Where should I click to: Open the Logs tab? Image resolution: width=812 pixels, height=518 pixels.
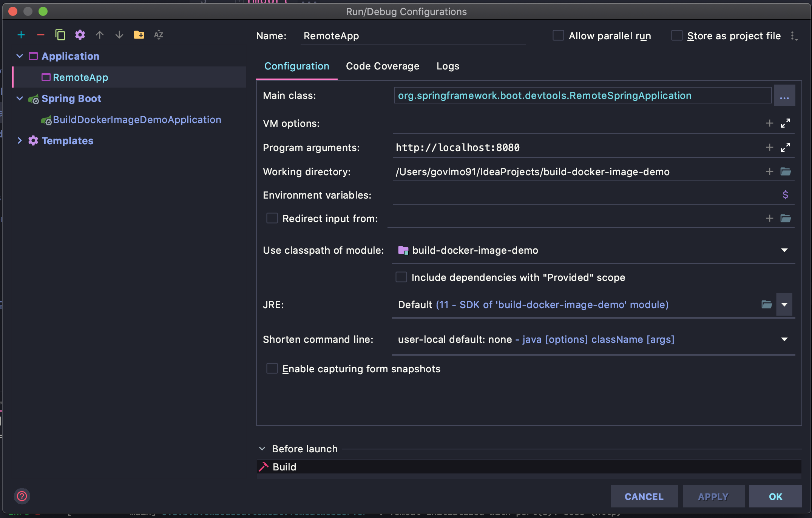click(448, 66)
